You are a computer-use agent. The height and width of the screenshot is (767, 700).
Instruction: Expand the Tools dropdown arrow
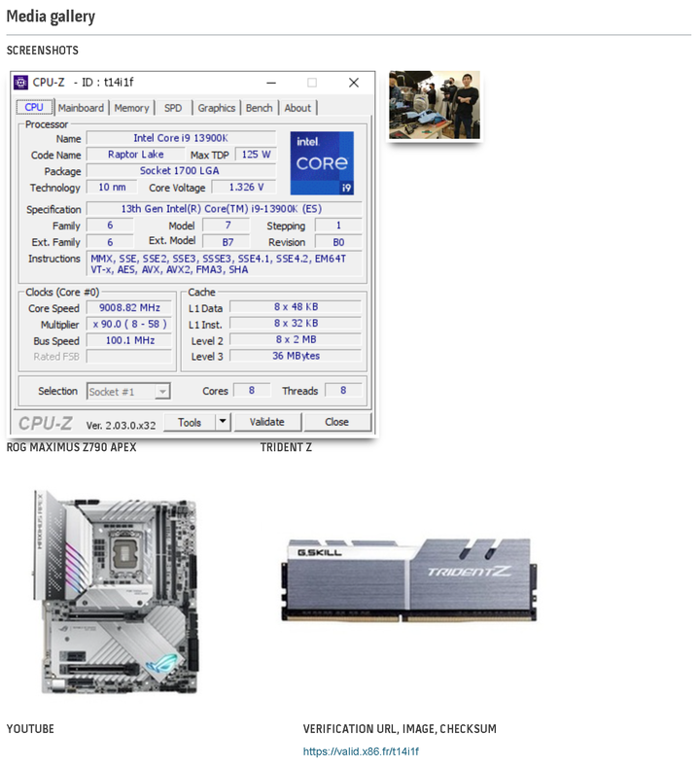coord(223,422)
